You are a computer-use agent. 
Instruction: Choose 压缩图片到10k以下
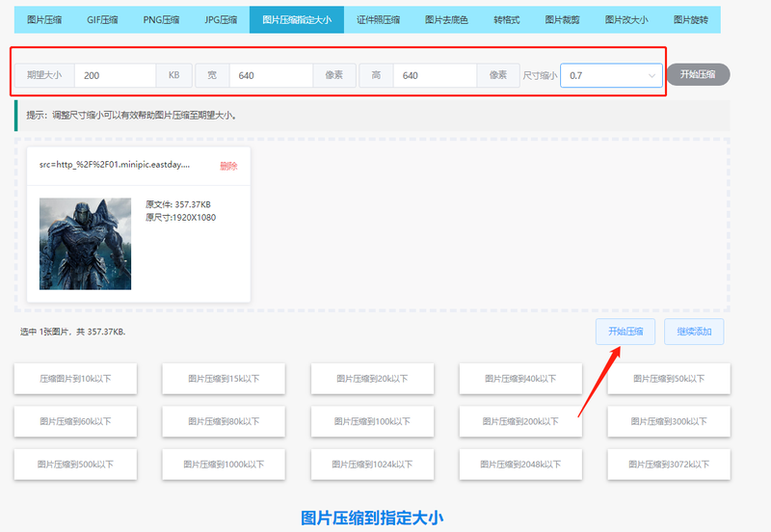tap(75, 379)
